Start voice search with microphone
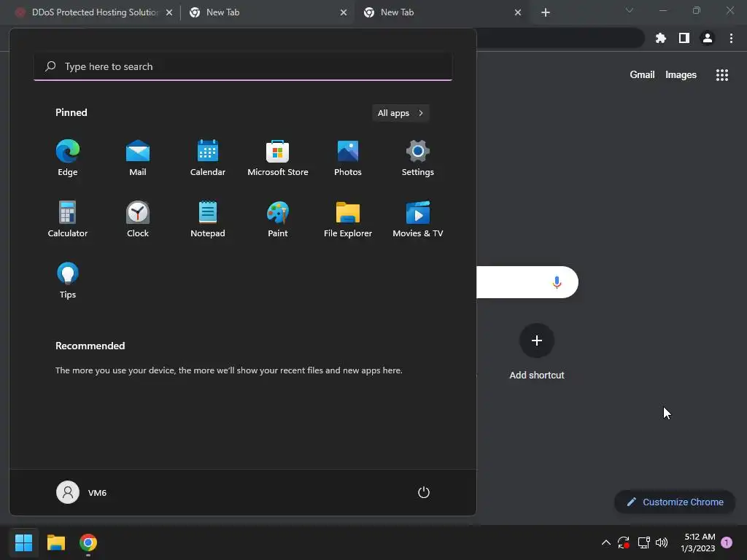The height and width of the screenshot is (560, 747). click(x=557, y=282)
